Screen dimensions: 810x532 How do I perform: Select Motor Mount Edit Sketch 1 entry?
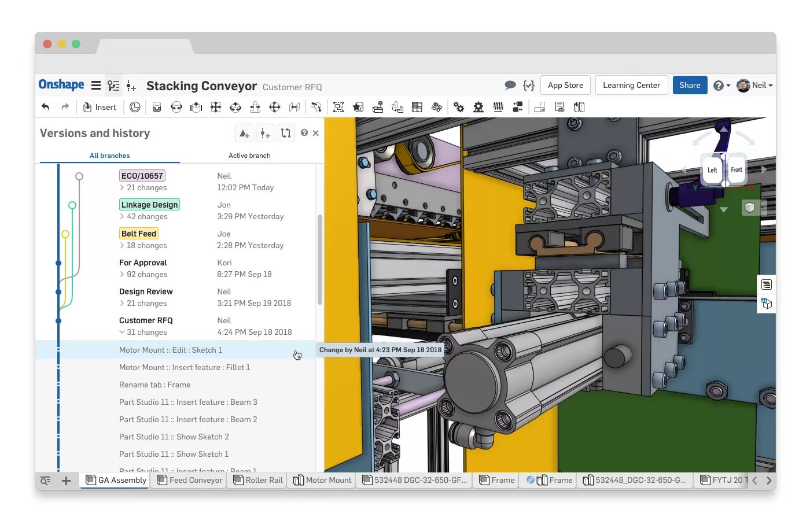coord(176,350)
